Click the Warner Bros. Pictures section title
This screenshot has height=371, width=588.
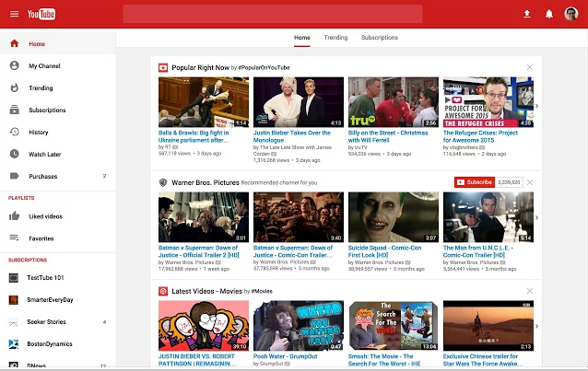(x=206, y=182)
